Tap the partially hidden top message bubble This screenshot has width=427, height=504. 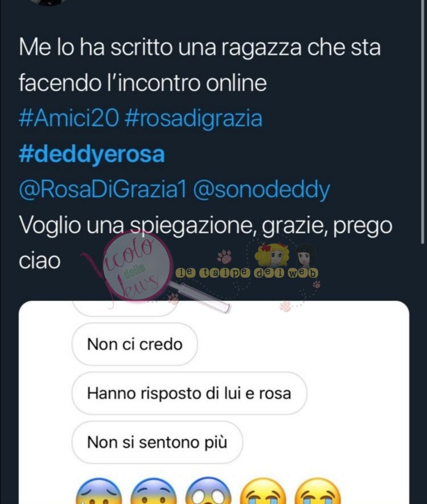pos(125,309)
